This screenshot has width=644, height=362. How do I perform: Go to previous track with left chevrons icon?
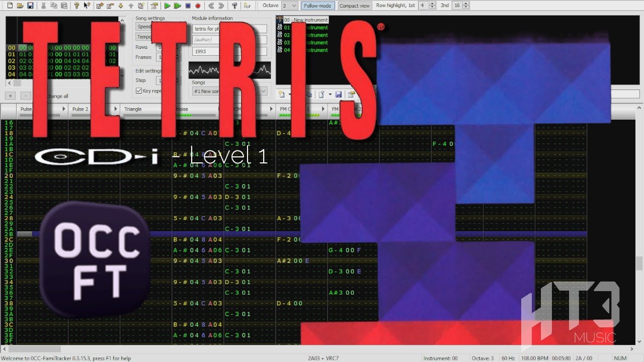(x=211, y=6)
